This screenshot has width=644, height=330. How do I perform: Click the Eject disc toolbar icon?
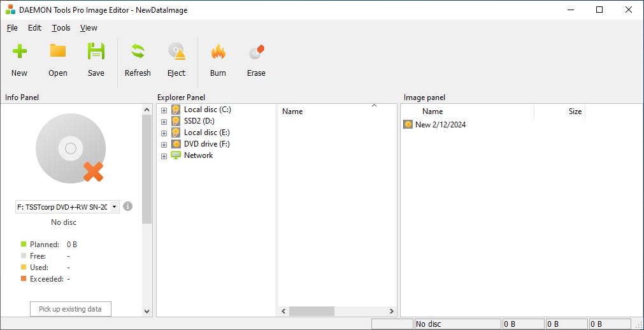[x=176, y=52]
